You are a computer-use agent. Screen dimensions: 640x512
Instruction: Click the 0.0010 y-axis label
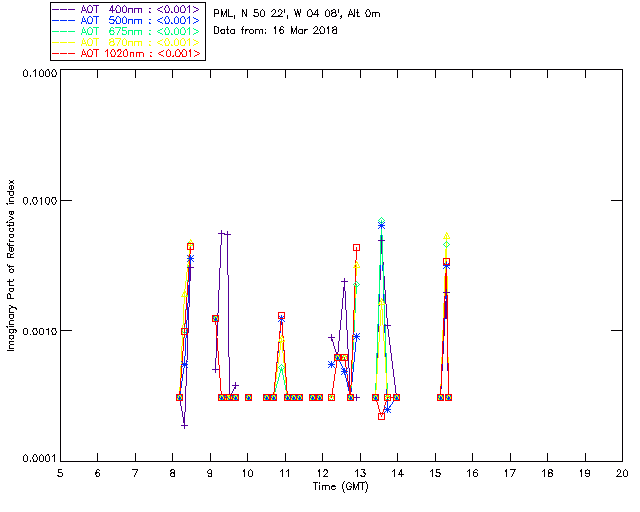39,331
